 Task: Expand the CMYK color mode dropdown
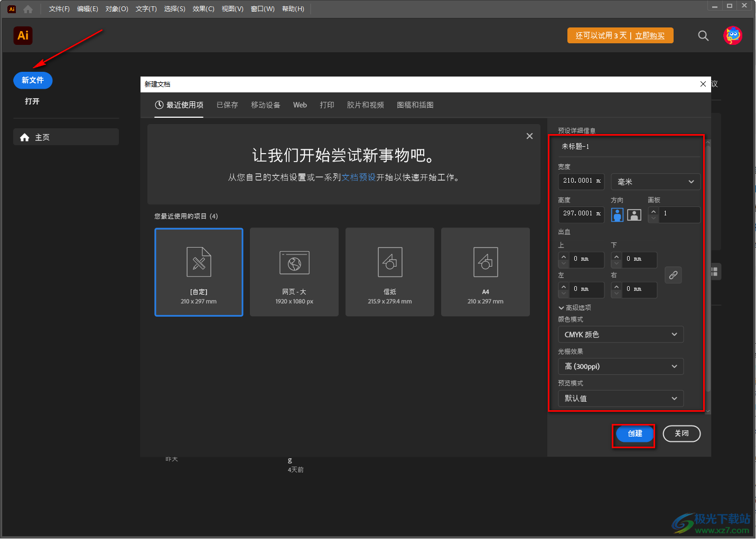coord(621,335)
